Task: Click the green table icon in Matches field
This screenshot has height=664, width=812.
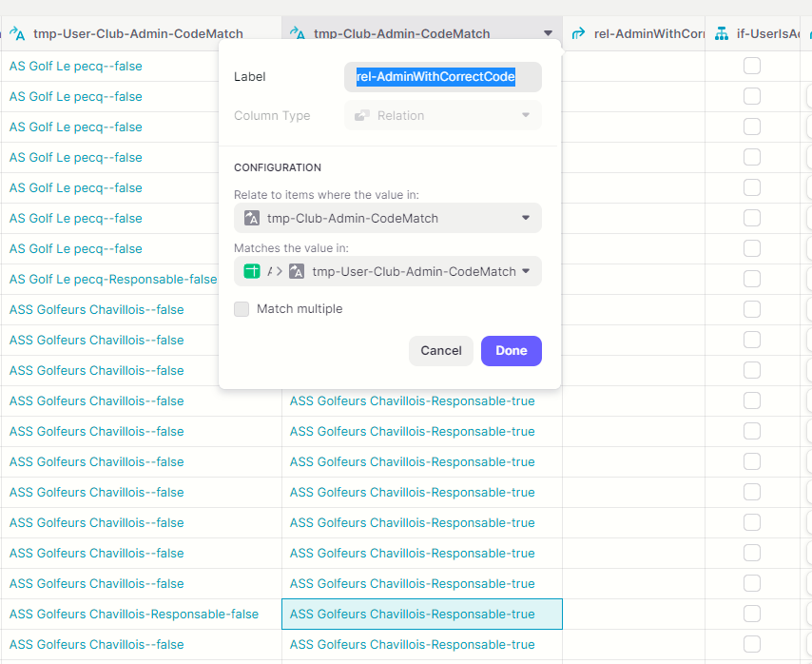Action: (x=252, y=271)
